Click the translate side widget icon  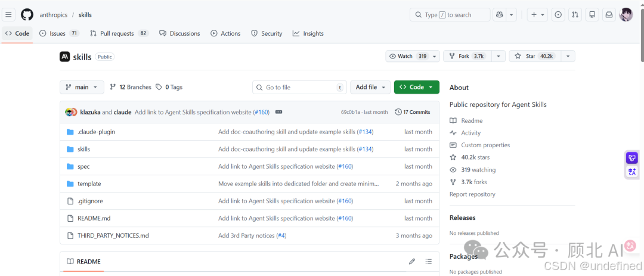[631, 172]
